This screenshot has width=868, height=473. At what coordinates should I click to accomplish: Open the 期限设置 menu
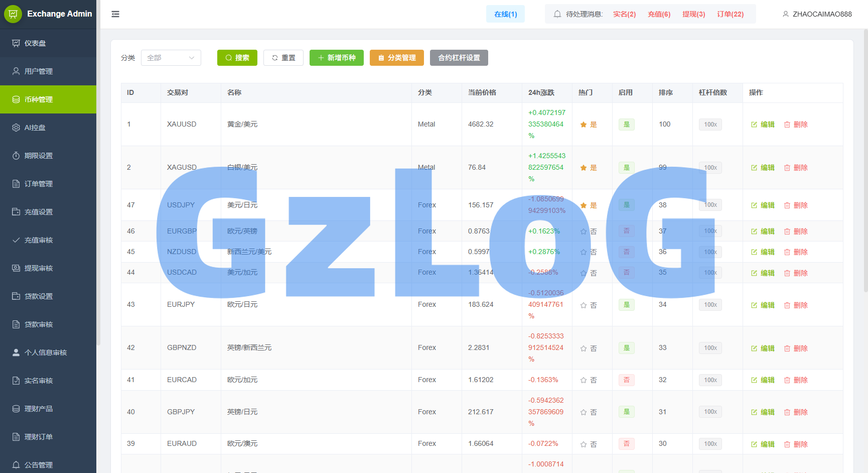tap(48, 156)
